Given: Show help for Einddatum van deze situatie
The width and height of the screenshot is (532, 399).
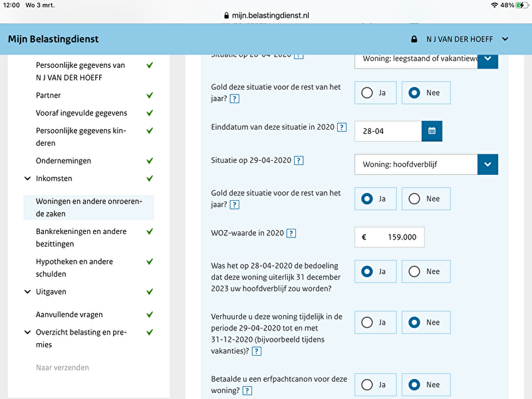Looking at the screenshot, I should pos(341,127).
